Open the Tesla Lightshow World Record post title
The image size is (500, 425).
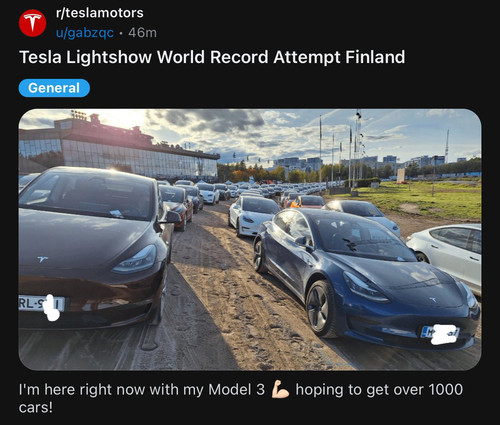coord(212,57)
